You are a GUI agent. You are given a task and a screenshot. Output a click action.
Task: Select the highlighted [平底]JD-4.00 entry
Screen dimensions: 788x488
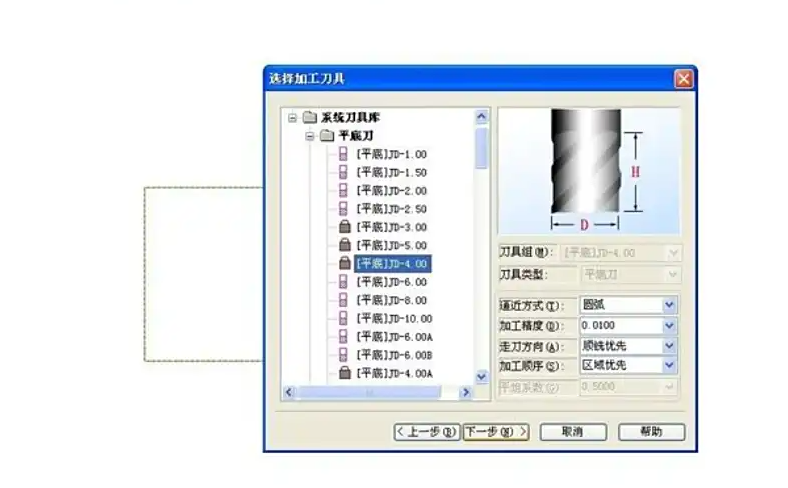coord(392,263)
